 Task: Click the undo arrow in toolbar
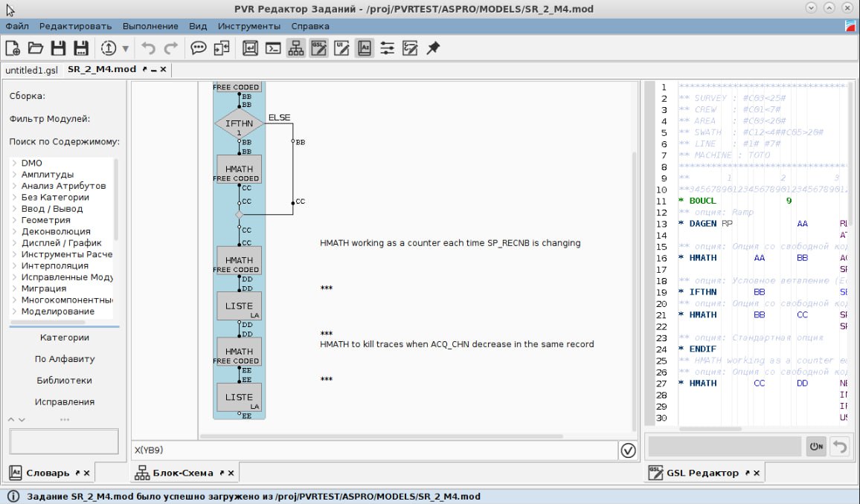pyautogui.click(x=149, y=48)
